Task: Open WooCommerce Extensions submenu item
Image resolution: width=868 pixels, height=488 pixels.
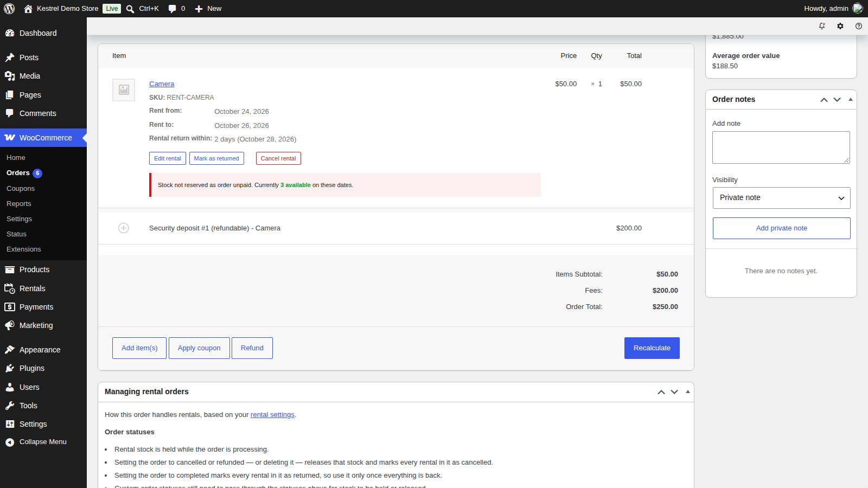Action: click(43, 249)
